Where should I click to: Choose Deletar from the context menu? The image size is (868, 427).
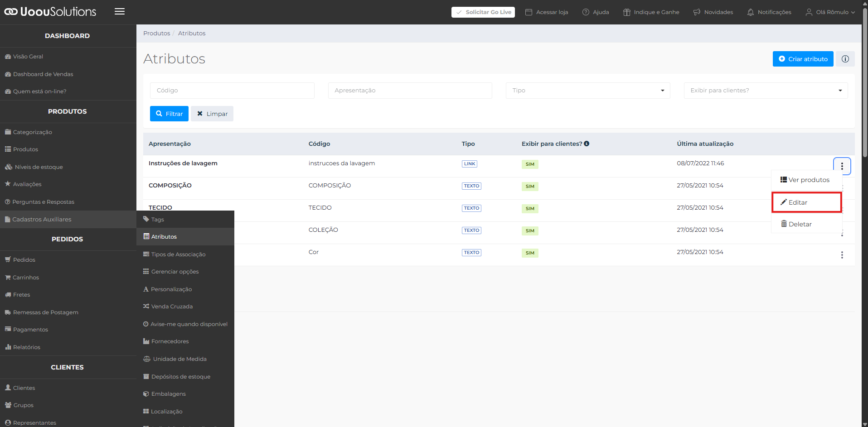(x=807, y=224)
